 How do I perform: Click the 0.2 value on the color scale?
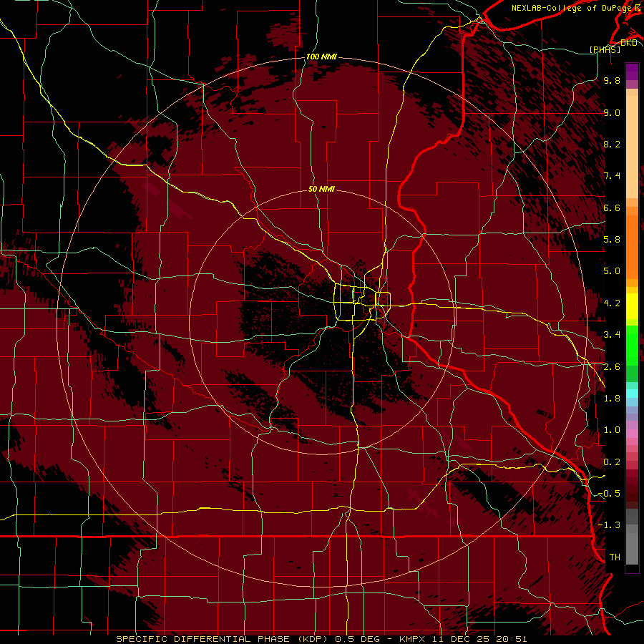click(x=612, y=462)
